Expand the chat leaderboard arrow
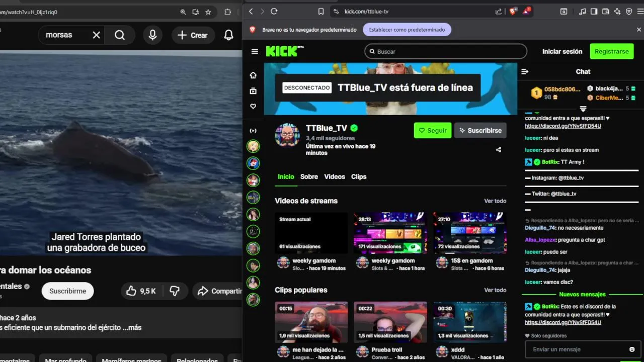This screenshot has width=644, height=362. tap(583, 109)
